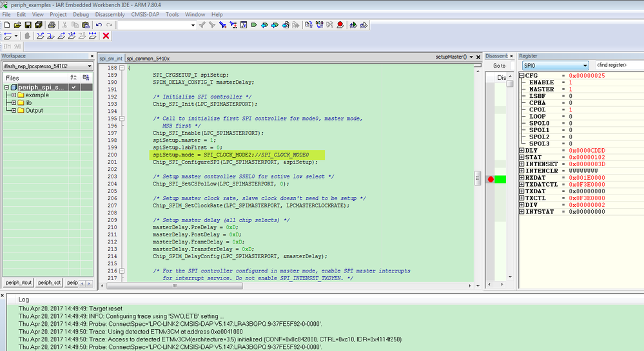Viewport: 644px width, 351px height.
Task: Switch to the spi_sm_int editor tab
Action: tap(111, 59)
